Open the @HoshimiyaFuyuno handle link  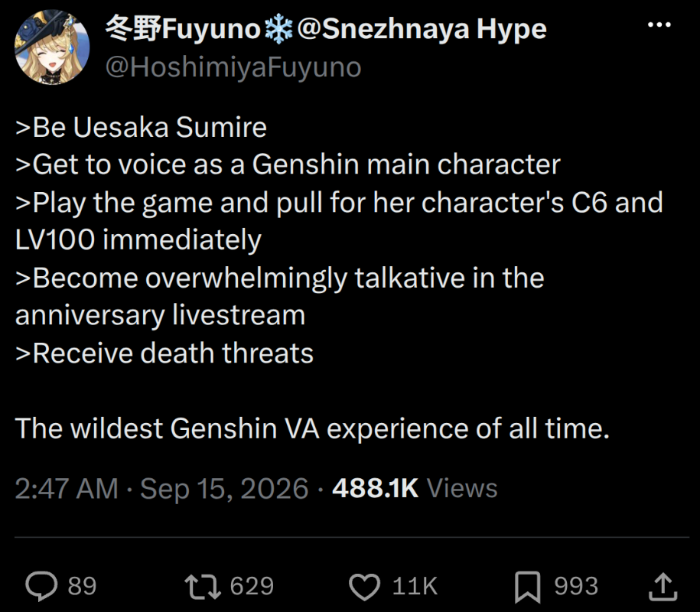[x=233, y=68]
